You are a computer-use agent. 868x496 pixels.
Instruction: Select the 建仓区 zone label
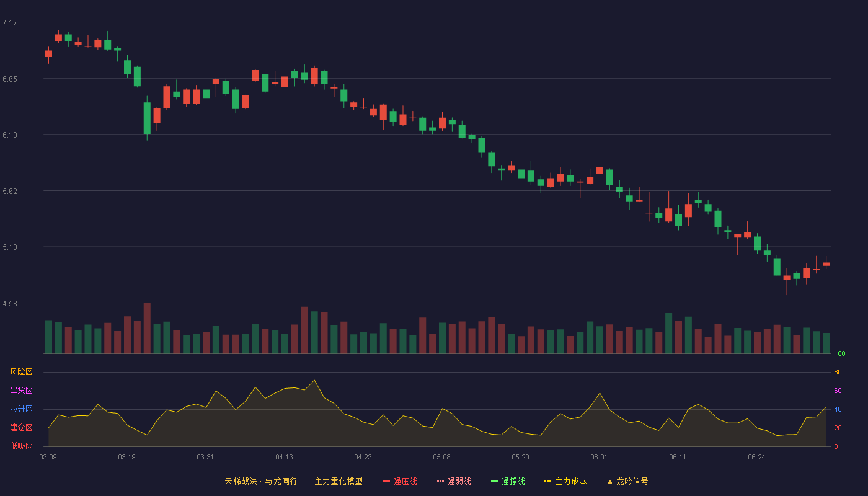(21, 428)
